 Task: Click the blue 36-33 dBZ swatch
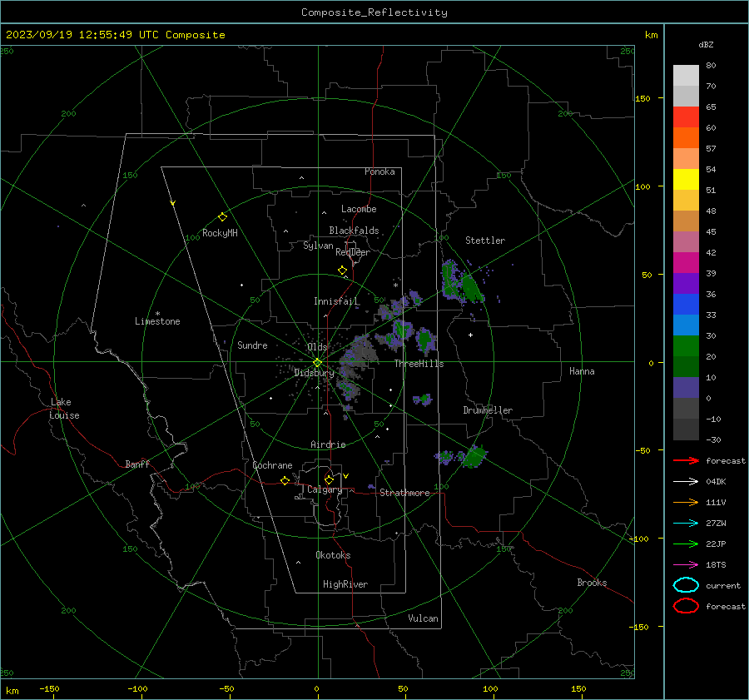686,305
